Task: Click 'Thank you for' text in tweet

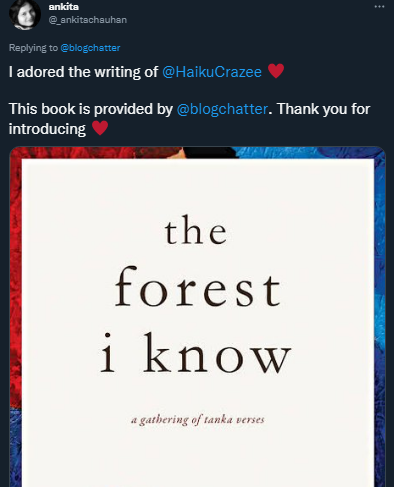Action: tap(323, 109)
